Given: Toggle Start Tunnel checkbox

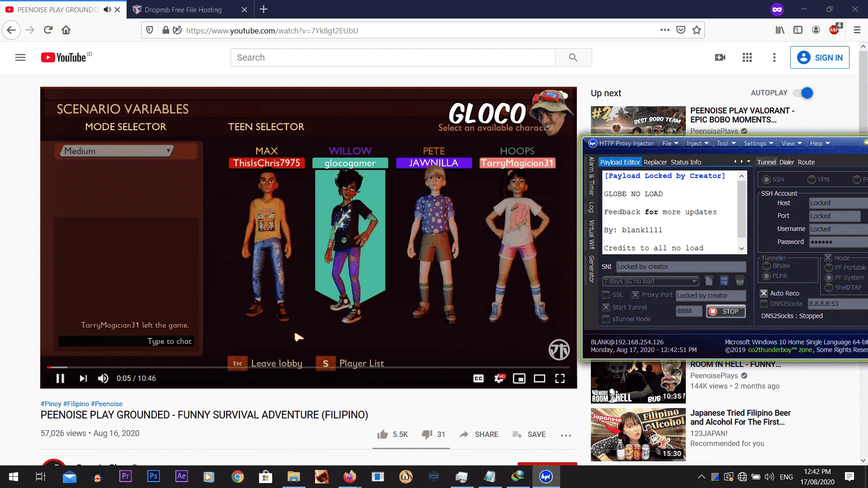Looking at the screenshot, I should pyautogui.click(x=606, y=307).
